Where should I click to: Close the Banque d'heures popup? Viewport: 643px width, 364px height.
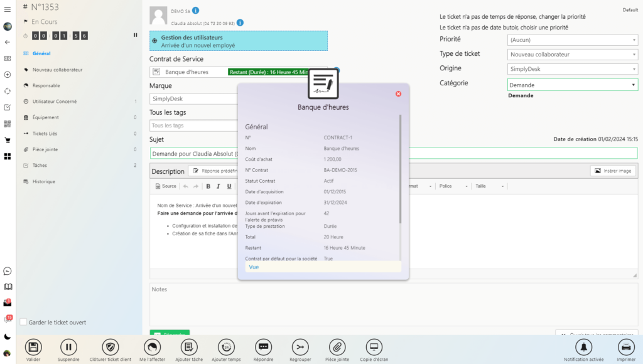(398, 94)
